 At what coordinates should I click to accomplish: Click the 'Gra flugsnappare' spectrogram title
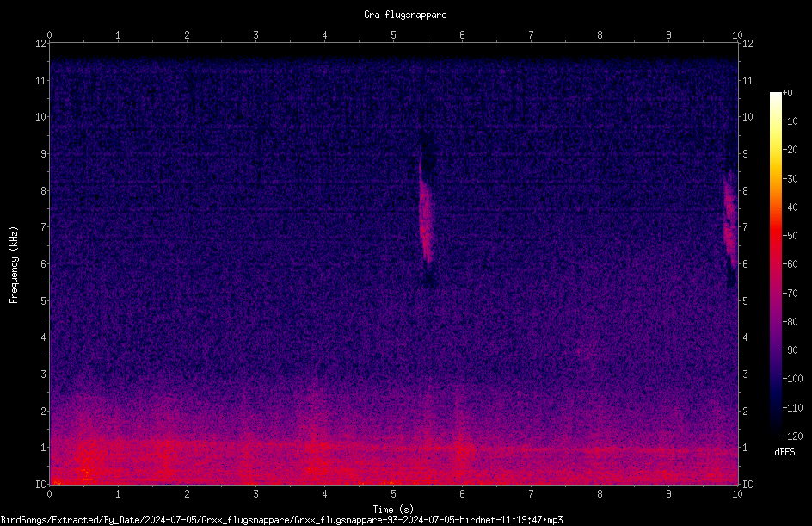coord(405,15)
